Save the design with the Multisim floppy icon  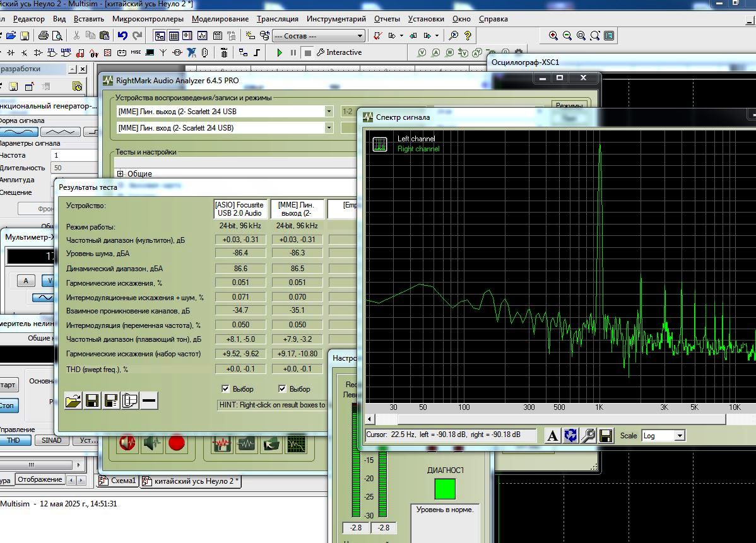point(25,36)
